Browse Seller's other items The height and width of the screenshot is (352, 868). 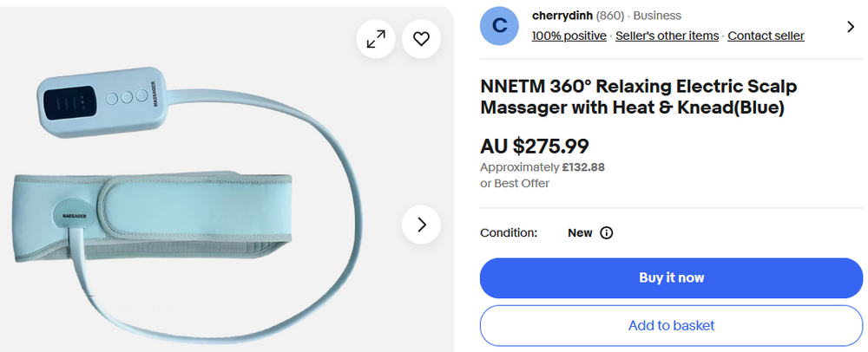point(667,36)
